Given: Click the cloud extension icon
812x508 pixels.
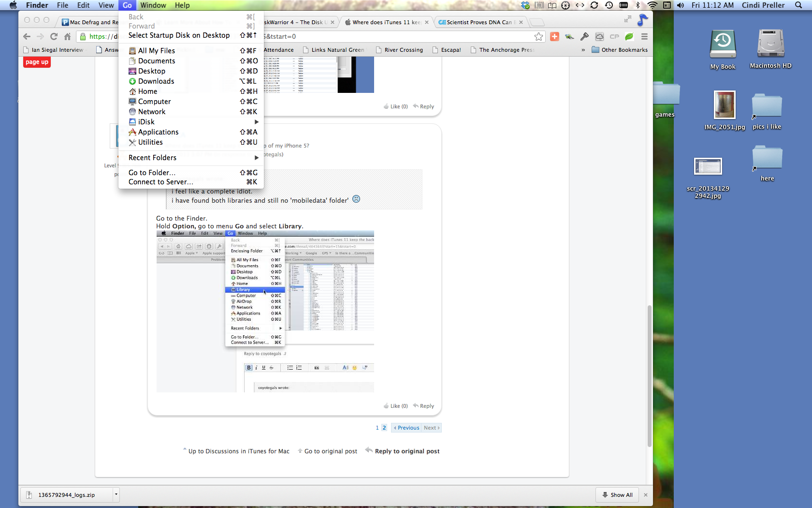Looking at the screenshot, I should tap(599, 36).
